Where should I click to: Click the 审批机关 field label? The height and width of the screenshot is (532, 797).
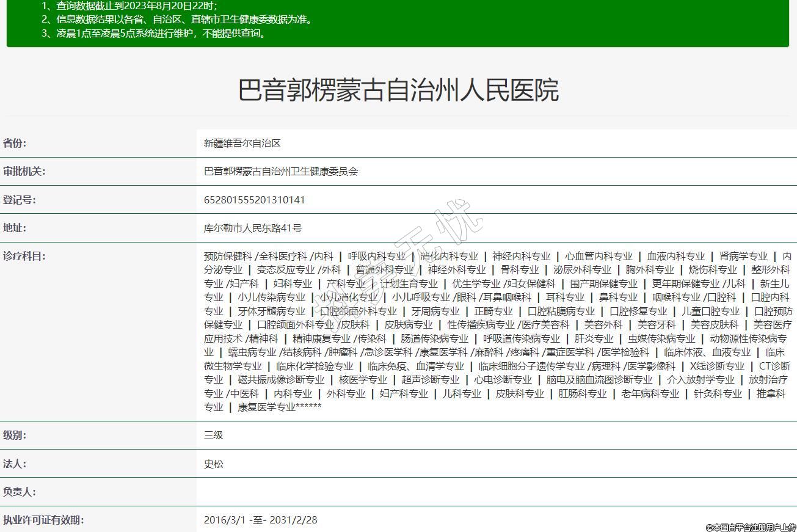point(24,171)
